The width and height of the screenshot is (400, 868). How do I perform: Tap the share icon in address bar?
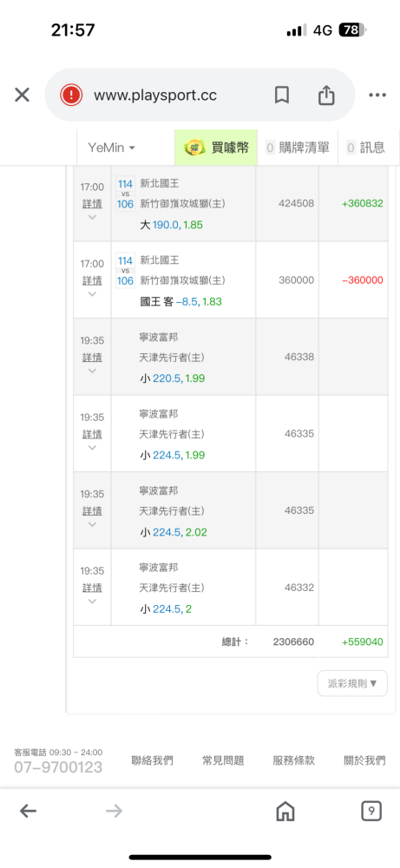pos(326,95)
